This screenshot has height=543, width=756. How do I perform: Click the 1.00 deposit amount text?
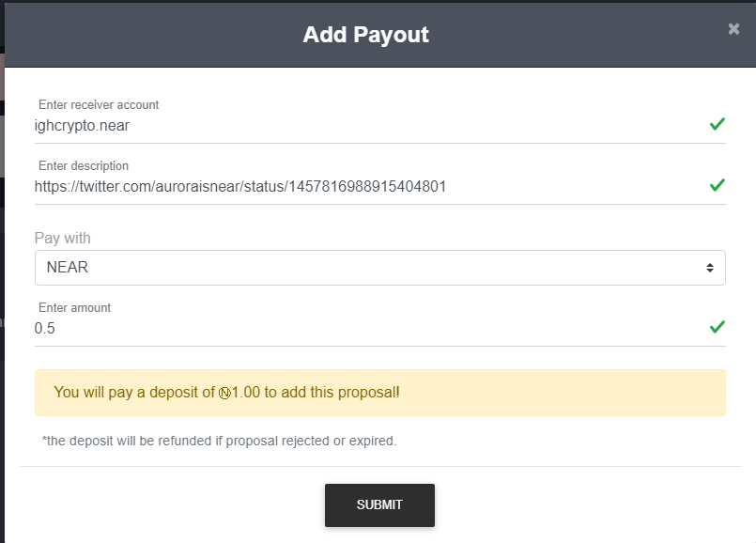pyautogui.click(x=246, y=393)
